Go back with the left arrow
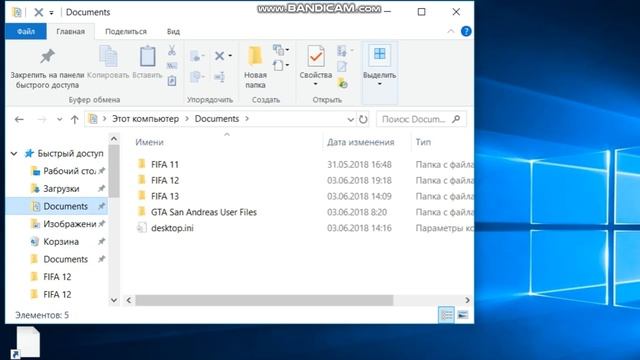Screen dimensions: 640x360 [x=19, y=119]
